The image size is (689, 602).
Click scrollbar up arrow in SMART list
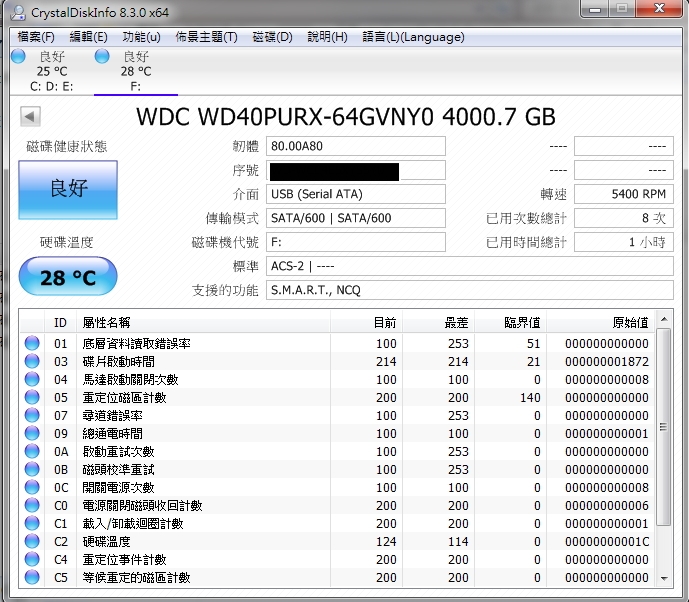point(664,319)
